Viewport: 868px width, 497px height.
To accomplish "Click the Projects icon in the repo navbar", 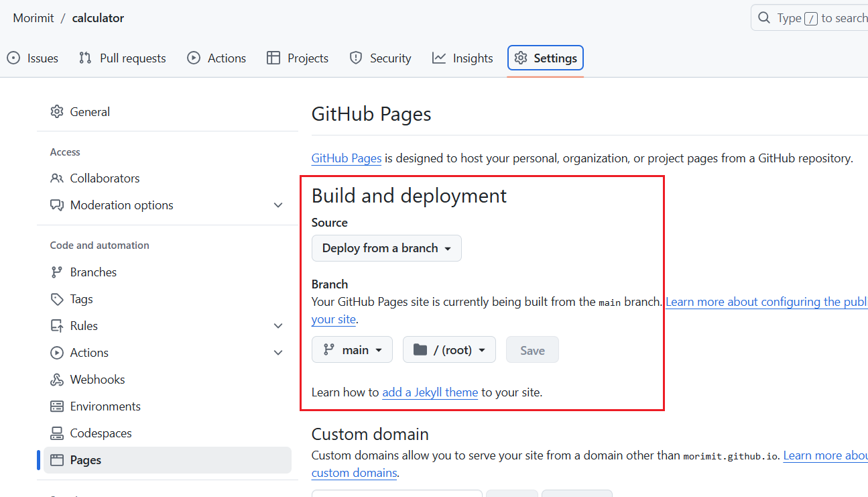I will [x=273, y=58].
